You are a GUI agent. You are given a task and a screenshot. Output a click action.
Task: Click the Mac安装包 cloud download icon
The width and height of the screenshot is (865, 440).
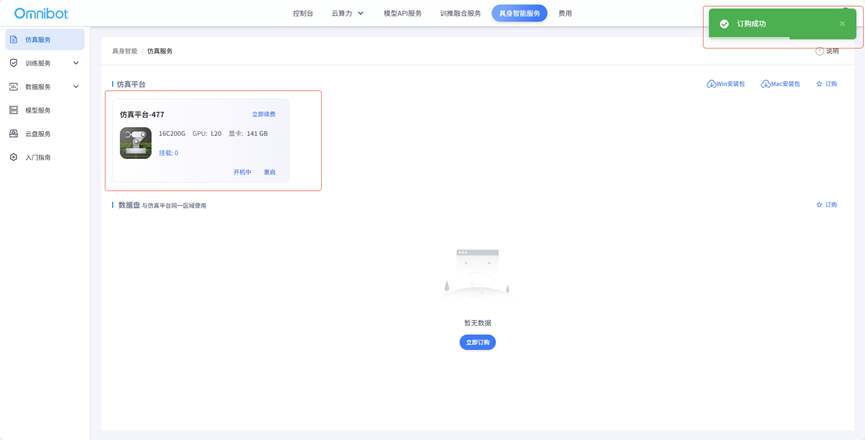click(x=765, y=84)
